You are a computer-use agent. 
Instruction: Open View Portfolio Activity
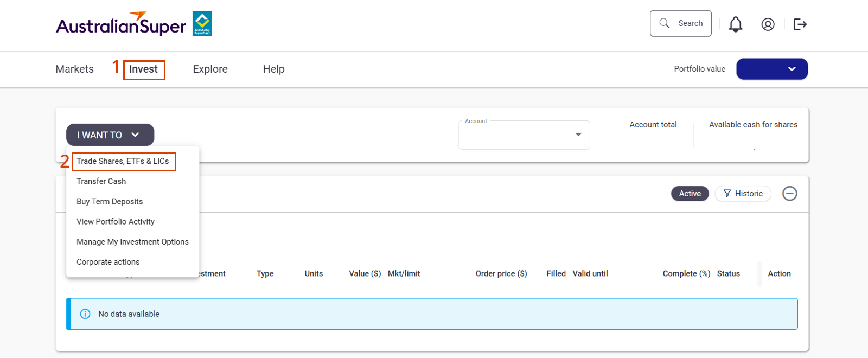[116, 221]
